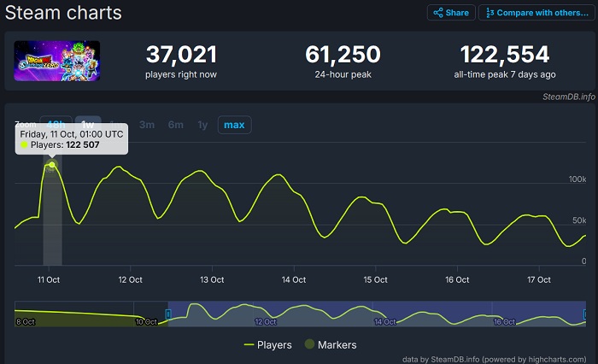Viewport: 598px width, 364px height.
Task: Click the left navigator range handle
Action: pyautogui.click(x=168, y=314)
